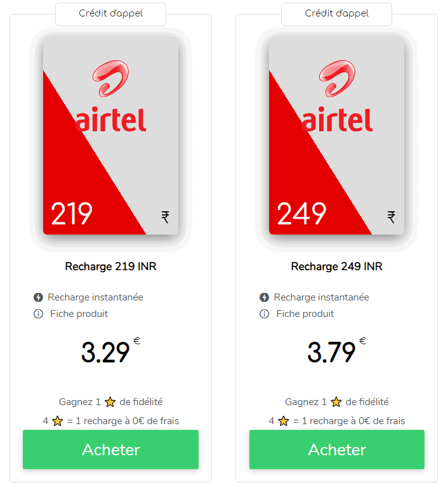Click the Recharge 219 INR title
This screenshot has height=492, width=448.
coord(110,266)
